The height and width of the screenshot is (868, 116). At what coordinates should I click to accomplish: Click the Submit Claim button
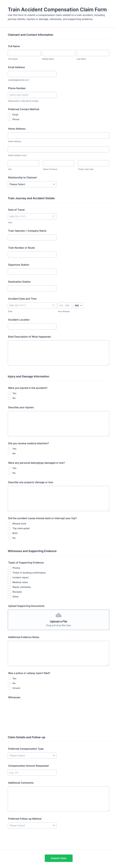(x=58, y=858)
